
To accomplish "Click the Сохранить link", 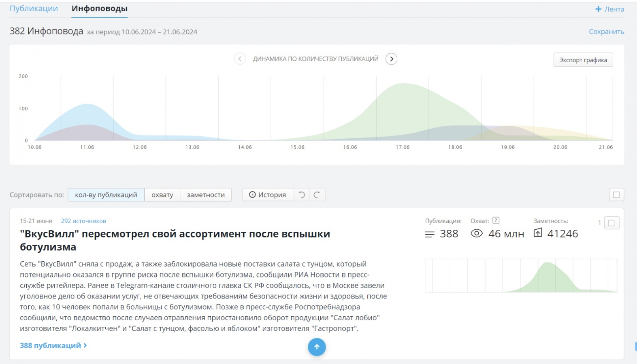I will [606, 32].
